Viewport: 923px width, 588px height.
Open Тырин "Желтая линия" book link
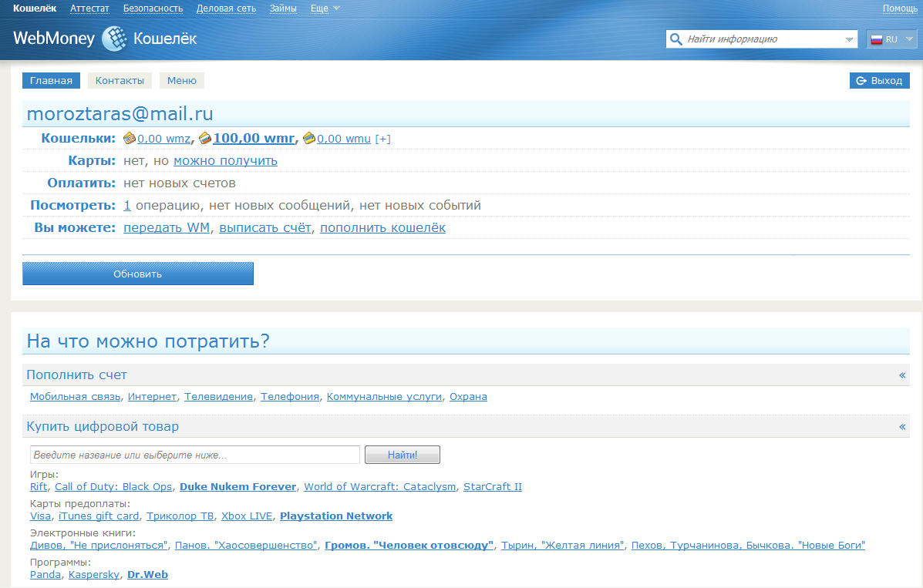[562, 546]
